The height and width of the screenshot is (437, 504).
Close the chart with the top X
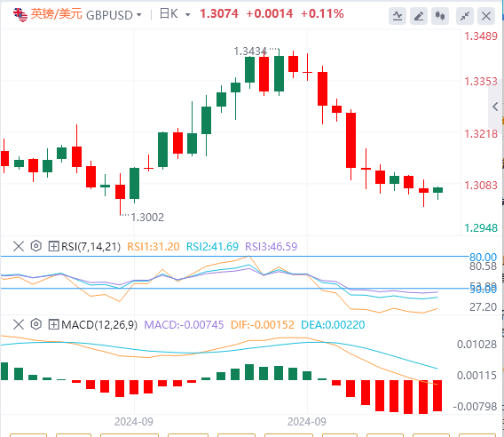(x=486, y=16)
